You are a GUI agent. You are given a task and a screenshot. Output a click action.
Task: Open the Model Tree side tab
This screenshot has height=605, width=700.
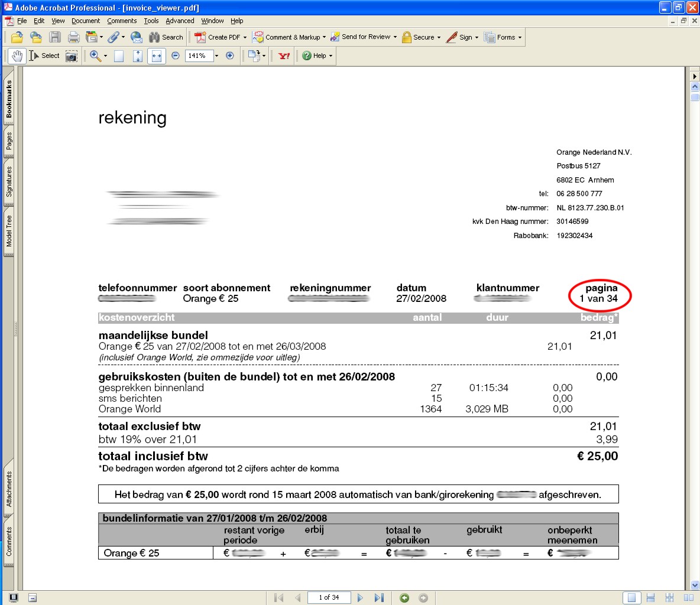tap(9, 232)
